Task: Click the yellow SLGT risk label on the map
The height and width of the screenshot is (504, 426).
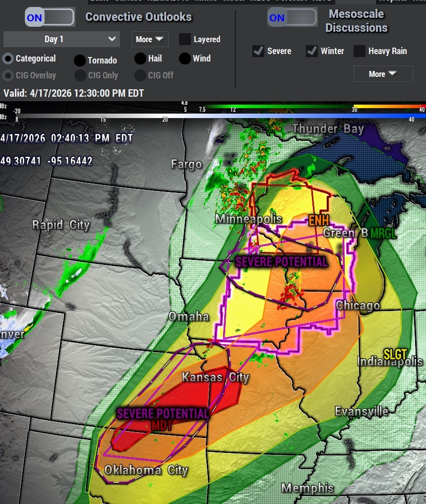Action: (395, 354)
